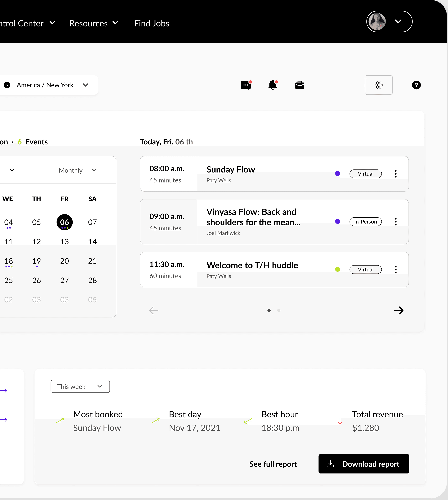Go to next events page arrow

399,310
